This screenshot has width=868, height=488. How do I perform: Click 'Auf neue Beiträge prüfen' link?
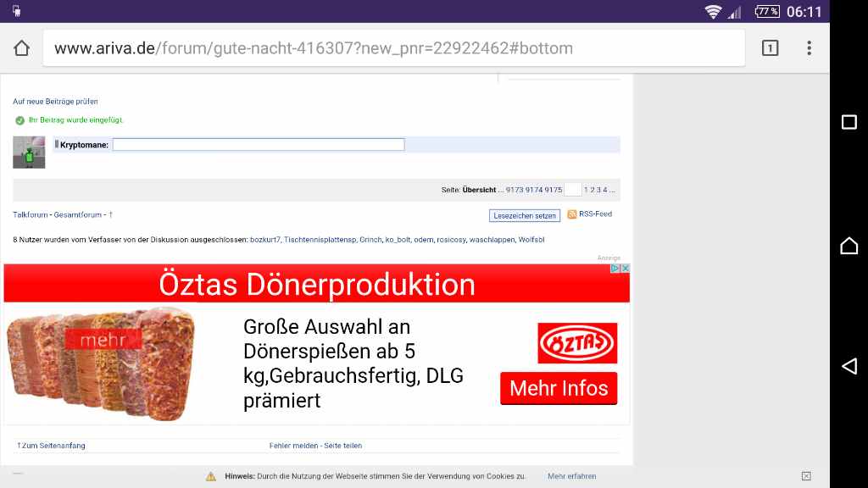(55, 102)
